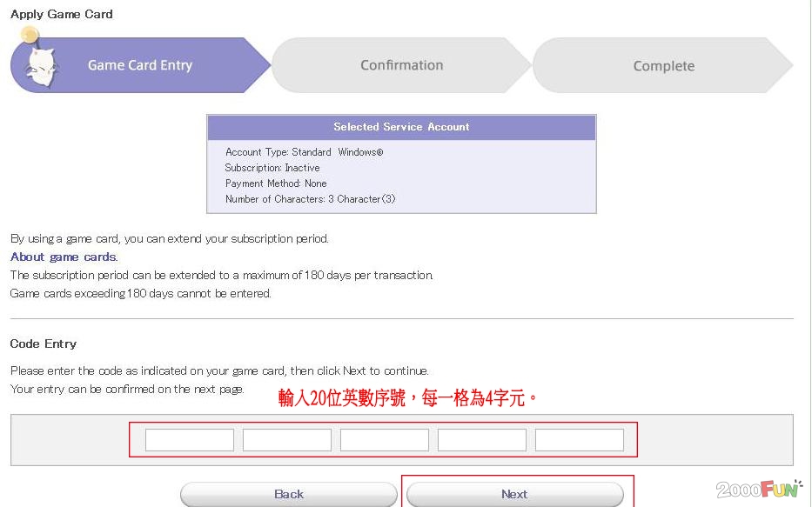Click the Number of Characters line
This screenshot has width=812, height=507.
[x=310, y=199]
